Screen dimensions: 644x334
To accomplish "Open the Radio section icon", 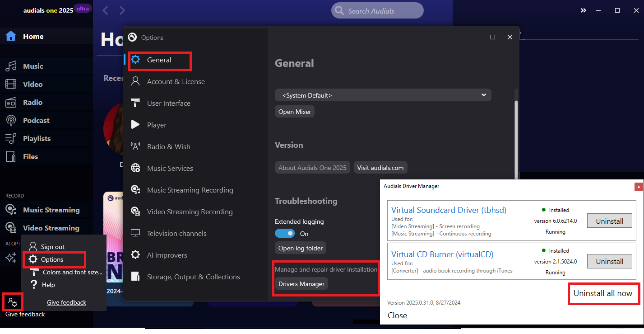I will [11, 103].
